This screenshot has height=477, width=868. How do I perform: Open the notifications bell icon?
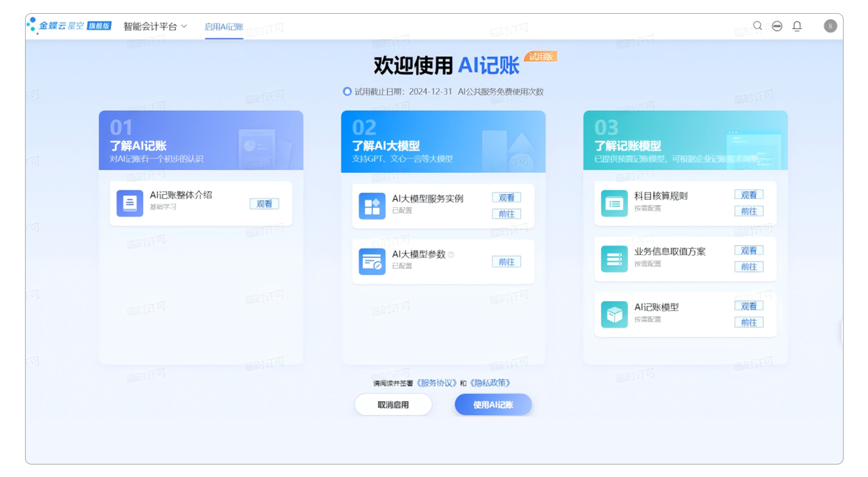click(x=796, y=26)
